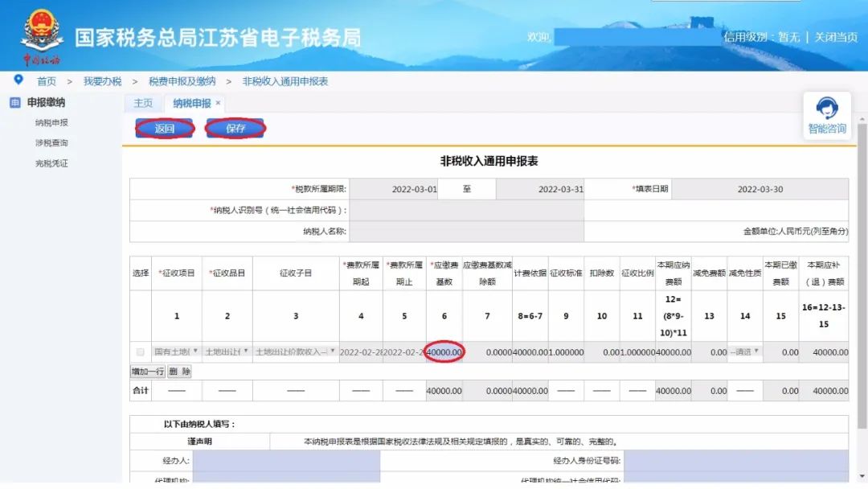The height and width of the screenshot is (489, 868).
Task: Click the 关闭当页 link
Action: (x=836, y=37)
